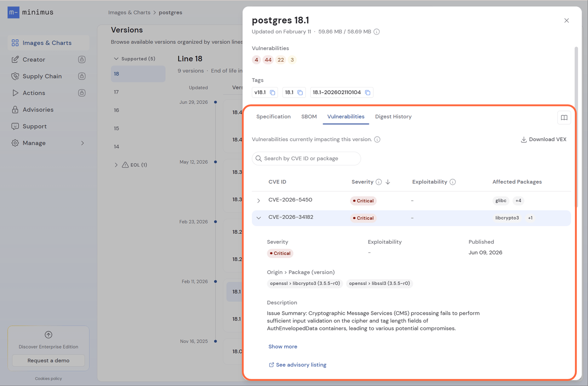
Task: Click Request a demo button
Action: tap(48, 361)
